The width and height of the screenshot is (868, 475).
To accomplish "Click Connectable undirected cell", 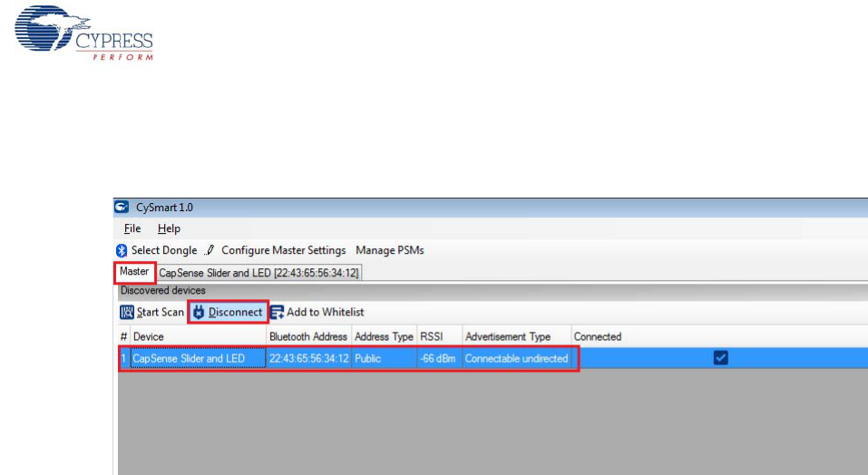I will 516,358.
